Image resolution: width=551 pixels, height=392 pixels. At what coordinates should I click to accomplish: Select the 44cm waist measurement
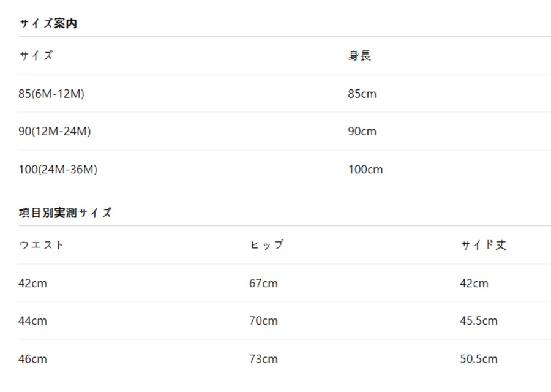coord(32,320)
